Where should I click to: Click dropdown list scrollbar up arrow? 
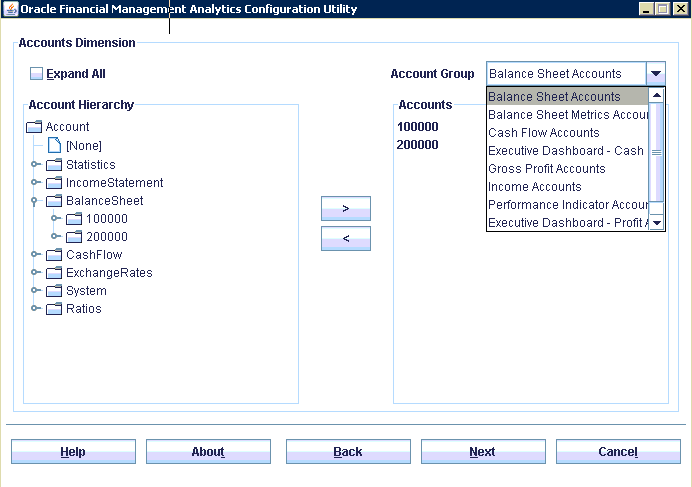click(x=657, y=95)
